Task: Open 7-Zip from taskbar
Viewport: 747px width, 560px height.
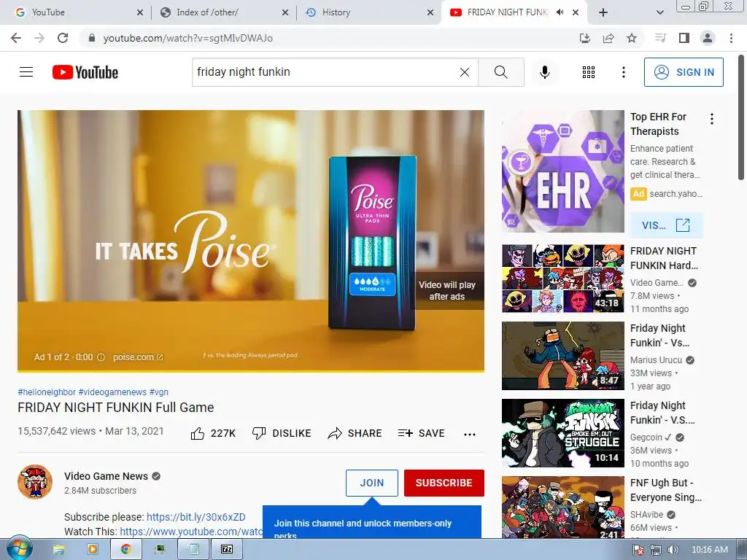Action: pyautogui.click(x=227, y=550)
